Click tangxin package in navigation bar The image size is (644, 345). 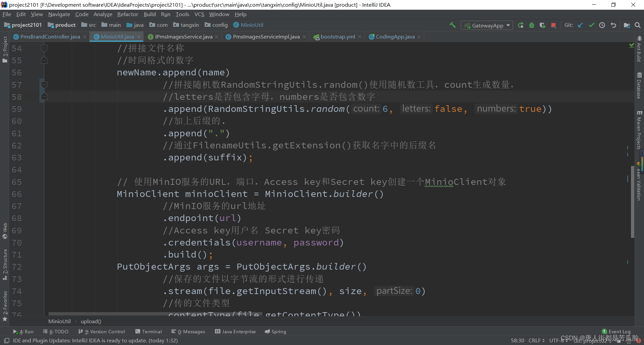[186, 25]
